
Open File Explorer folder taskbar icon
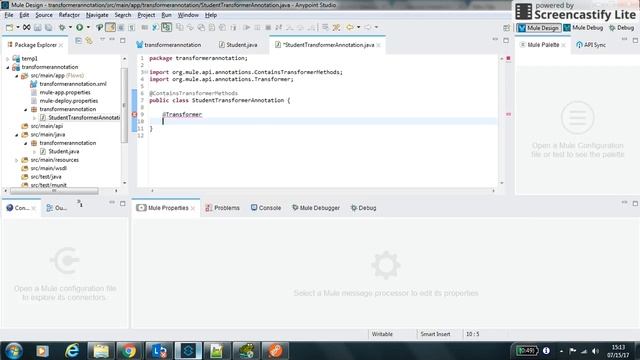[x=101, y=351]
